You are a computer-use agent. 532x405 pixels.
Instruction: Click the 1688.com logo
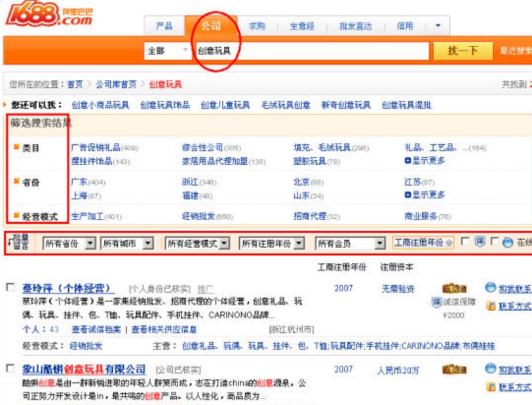click(x=49, y=14)
